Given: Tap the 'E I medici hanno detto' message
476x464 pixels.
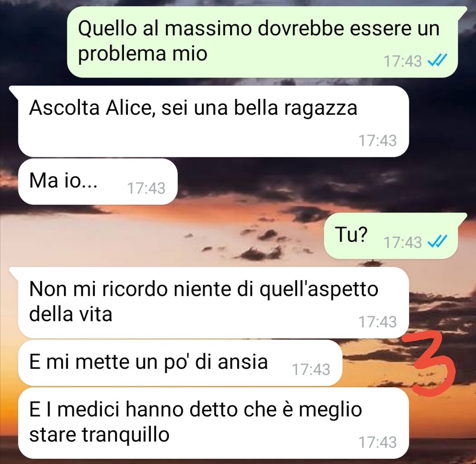Looking at the screenshot, I should coord(213,423).
